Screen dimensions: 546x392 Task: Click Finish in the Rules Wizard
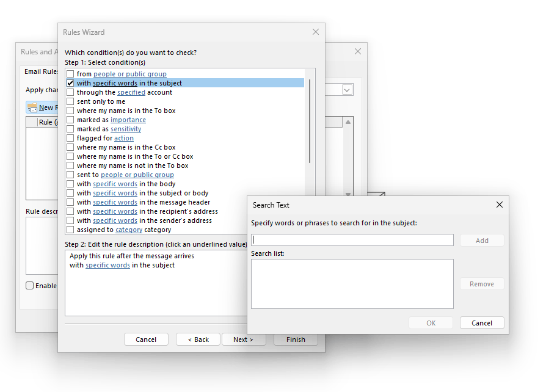(296, 339)
